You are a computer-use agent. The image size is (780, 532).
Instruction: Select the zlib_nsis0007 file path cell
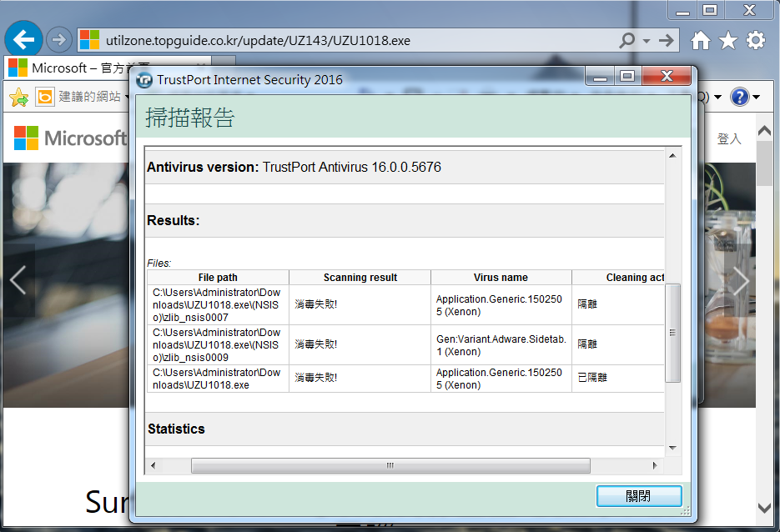coord(218,305)
